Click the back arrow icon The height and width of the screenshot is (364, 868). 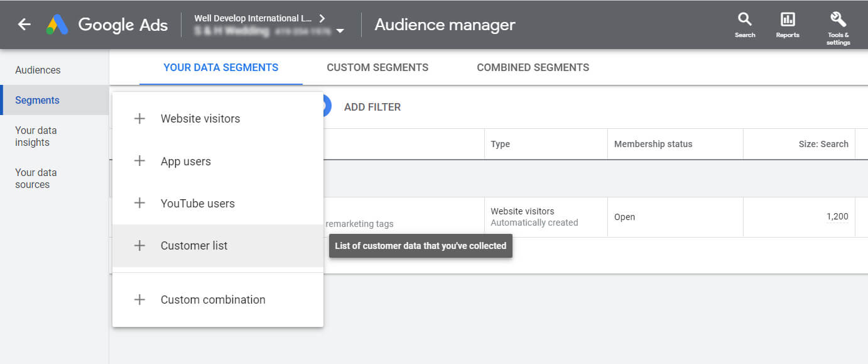click(24, 25)
